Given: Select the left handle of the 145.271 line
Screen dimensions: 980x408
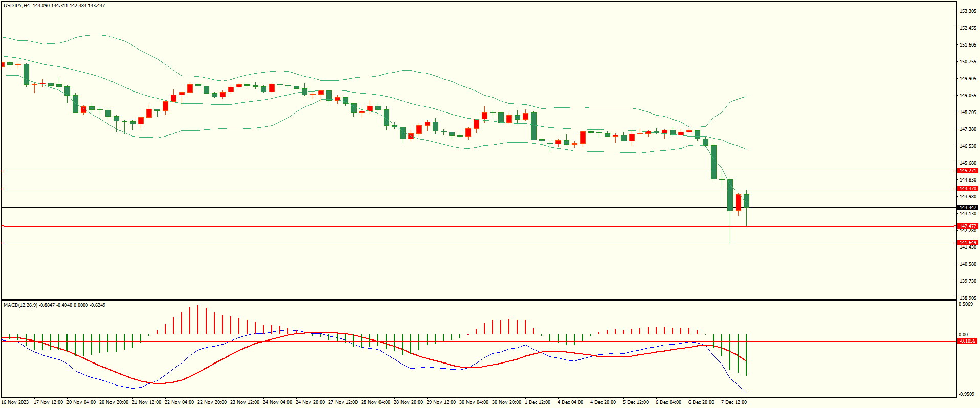Looking at the screenshot, I should 3,171.
